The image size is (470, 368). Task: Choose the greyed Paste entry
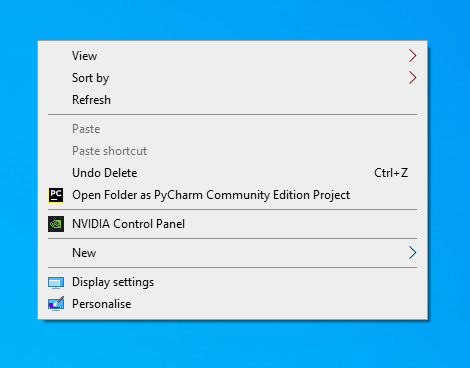pos(233,129)
